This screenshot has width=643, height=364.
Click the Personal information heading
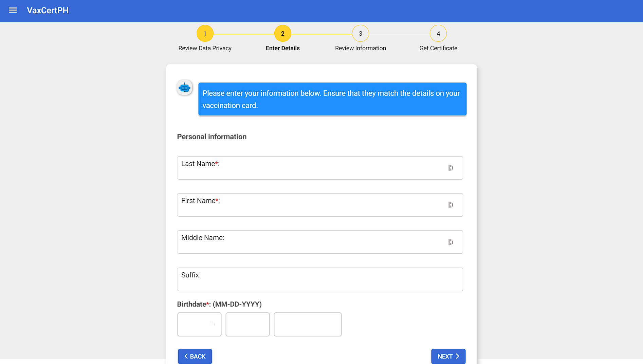pos(212,137)
